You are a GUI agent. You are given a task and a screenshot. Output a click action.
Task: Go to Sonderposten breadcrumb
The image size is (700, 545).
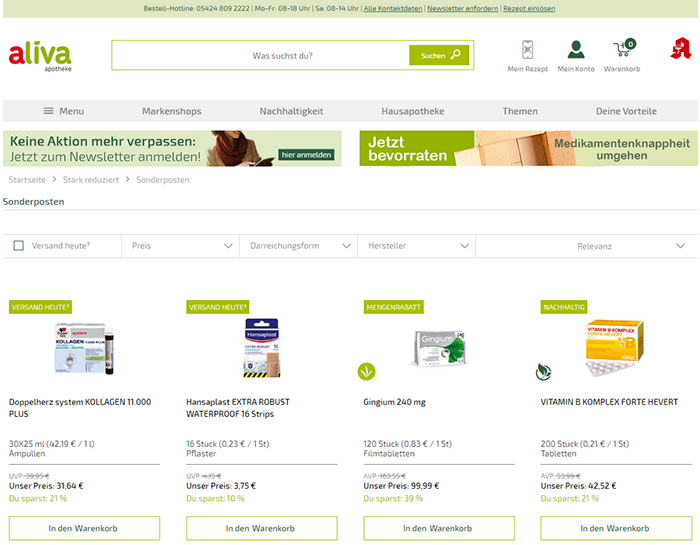[162, 180]
